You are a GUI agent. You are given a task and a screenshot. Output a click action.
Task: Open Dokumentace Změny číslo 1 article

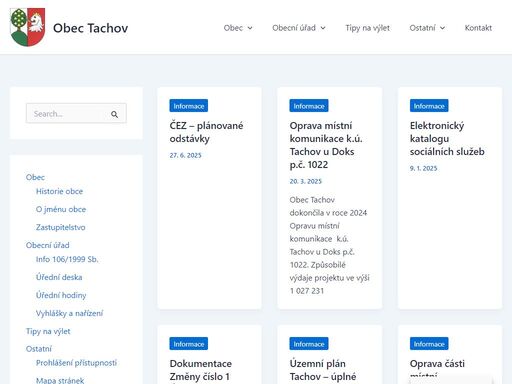[x=201, y=370]
